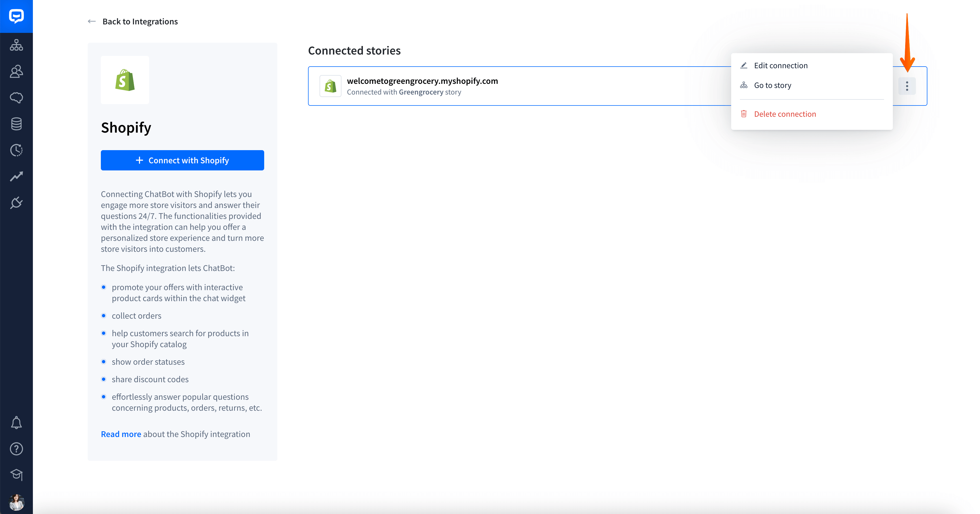Click the Shopify icon in connected story row
The height and width of the screenshot is (514, 980).
pyautogui.click(x=330, y=86)
